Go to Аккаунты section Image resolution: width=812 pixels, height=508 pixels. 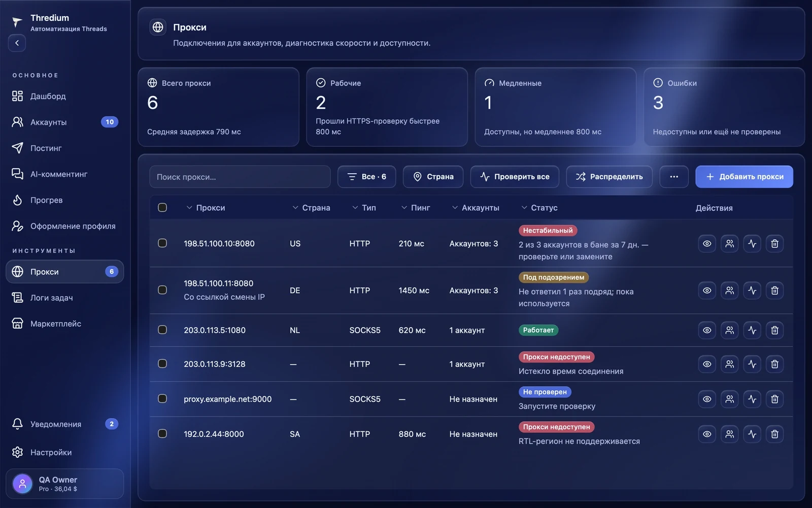point(65,122)
